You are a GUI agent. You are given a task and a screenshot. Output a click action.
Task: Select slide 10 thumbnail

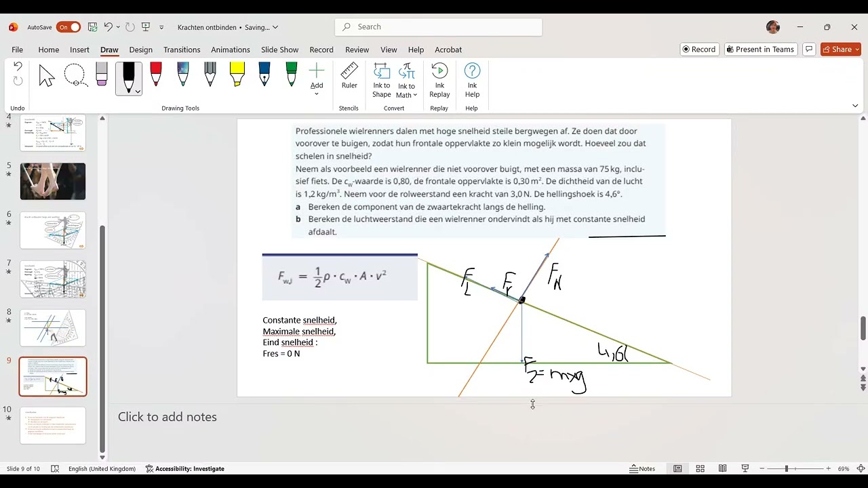(x=53, y=425)
